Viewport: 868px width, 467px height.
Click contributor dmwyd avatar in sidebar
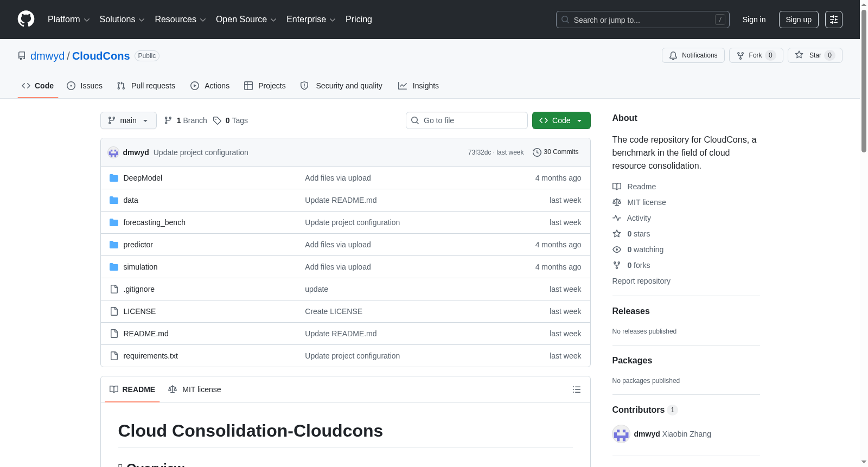pyautogui.click(x=621, y=434)
